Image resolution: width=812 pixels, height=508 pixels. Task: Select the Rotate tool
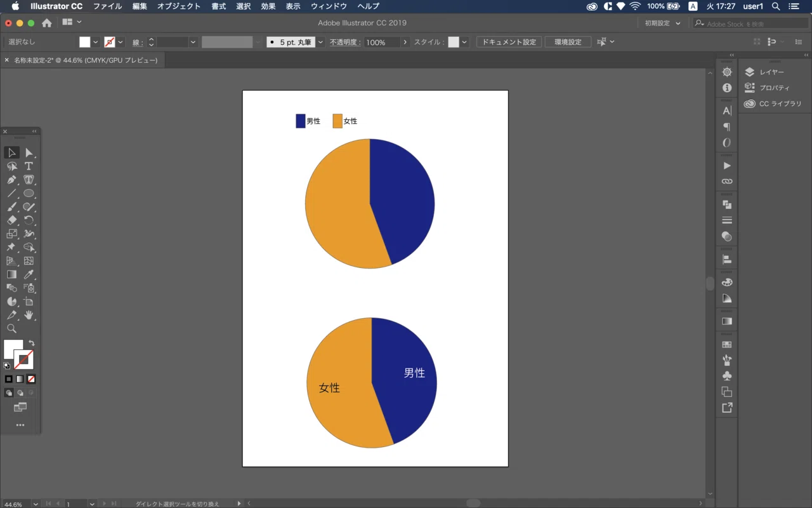click(x=29, y=220)
